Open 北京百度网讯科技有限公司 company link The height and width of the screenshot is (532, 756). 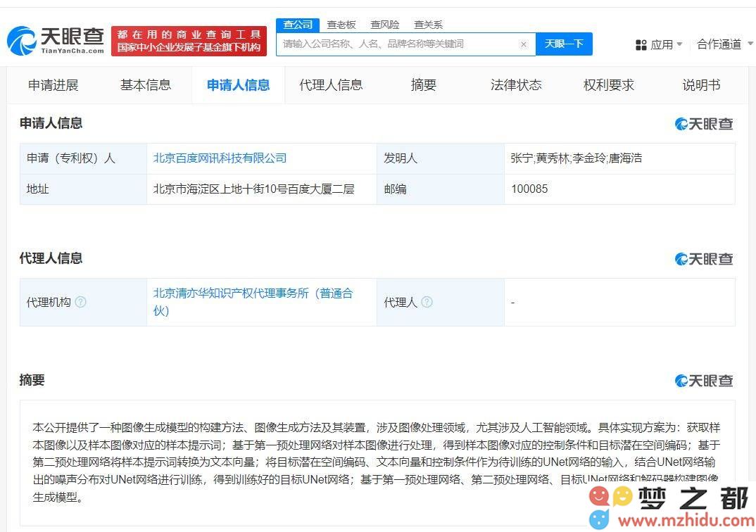[x=220, y=158]
